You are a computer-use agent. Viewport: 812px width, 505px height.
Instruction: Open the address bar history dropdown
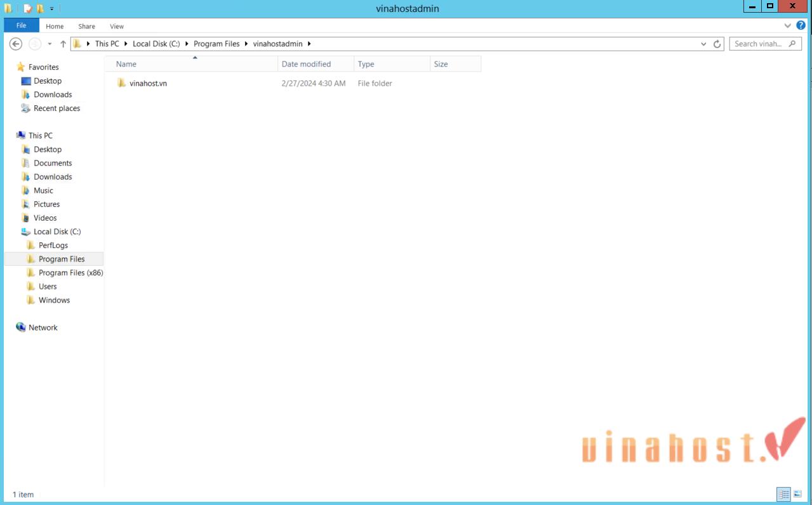[703, 44]
